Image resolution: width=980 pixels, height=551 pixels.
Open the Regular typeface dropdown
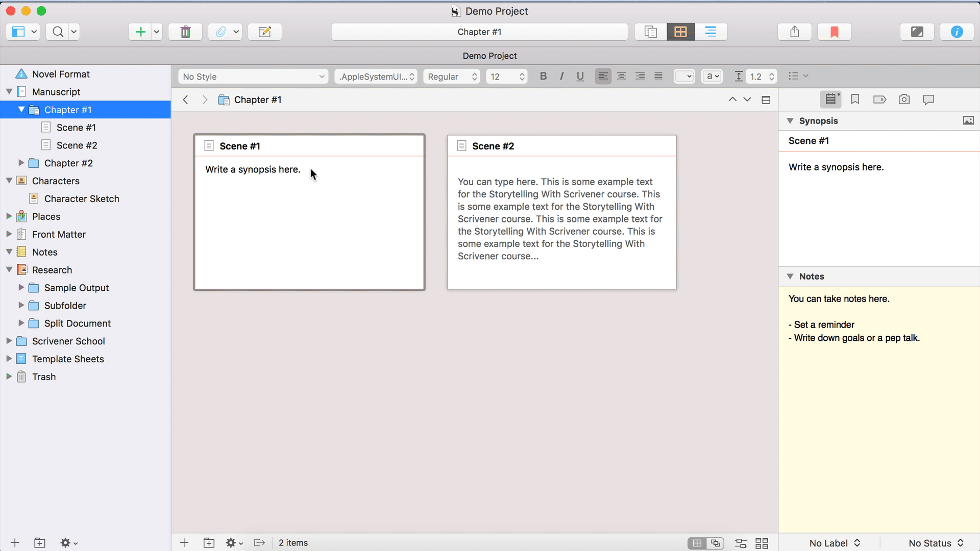pyautogui.click(x=452, y=77)
